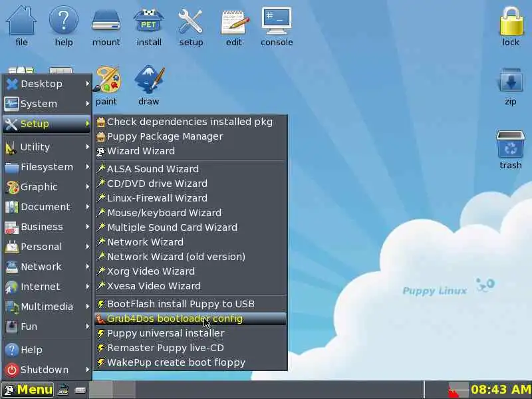Expand the Personal submenu
The image size is (532, 399).
tap(47, 247)
